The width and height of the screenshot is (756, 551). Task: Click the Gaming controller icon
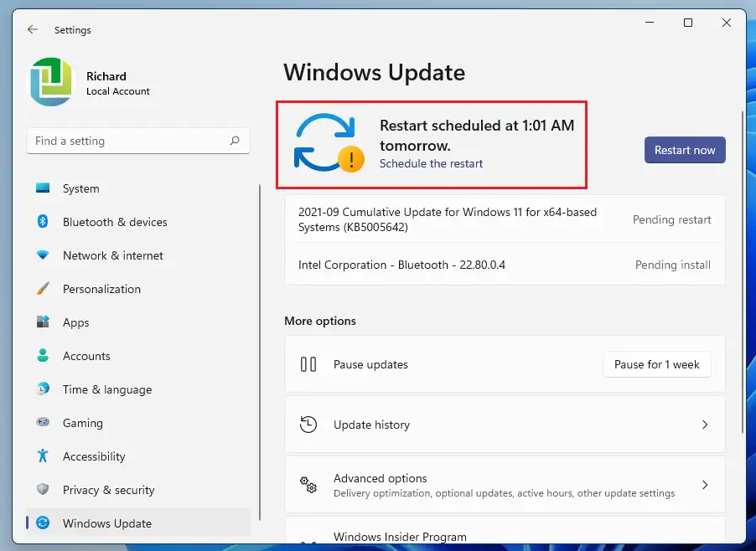coord(43,422)
